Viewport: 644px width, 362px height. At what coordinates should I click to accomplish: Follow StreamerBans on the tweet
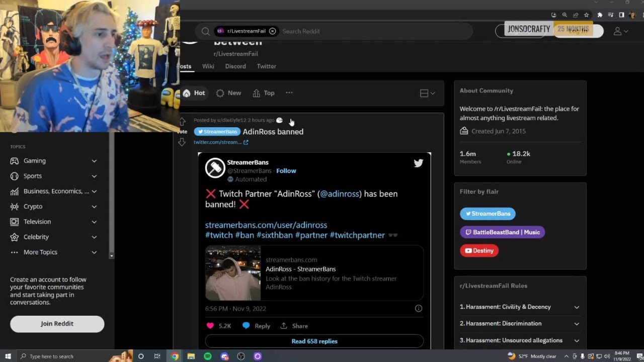click(286, 171)
